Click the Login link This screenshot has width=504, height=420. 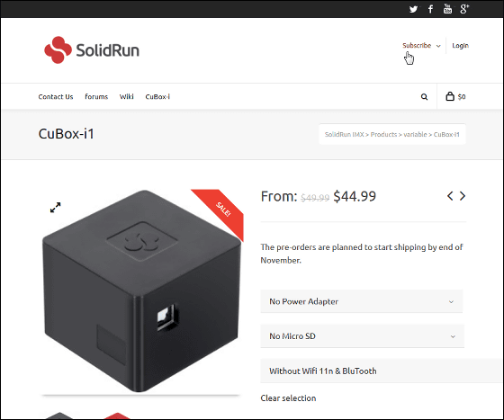(x=460, y=46)
